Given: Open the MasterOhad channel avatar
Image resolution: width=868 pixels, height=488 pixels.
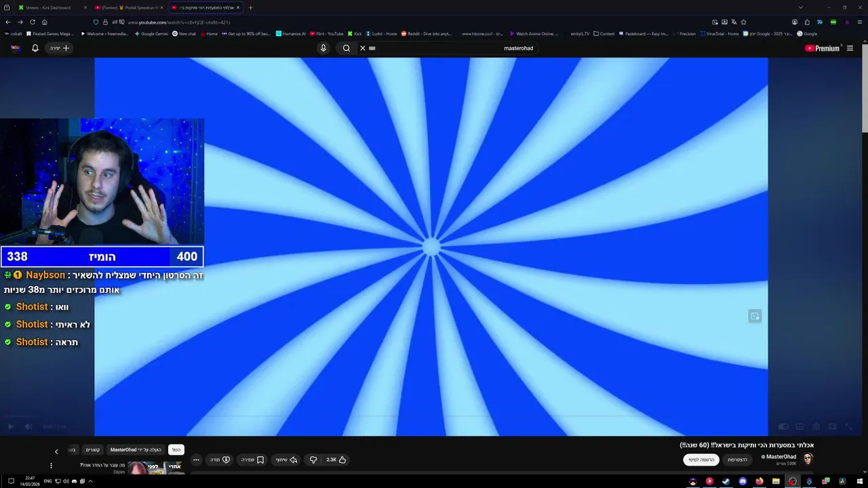Looking at the screenshot, I should (808, 460).
